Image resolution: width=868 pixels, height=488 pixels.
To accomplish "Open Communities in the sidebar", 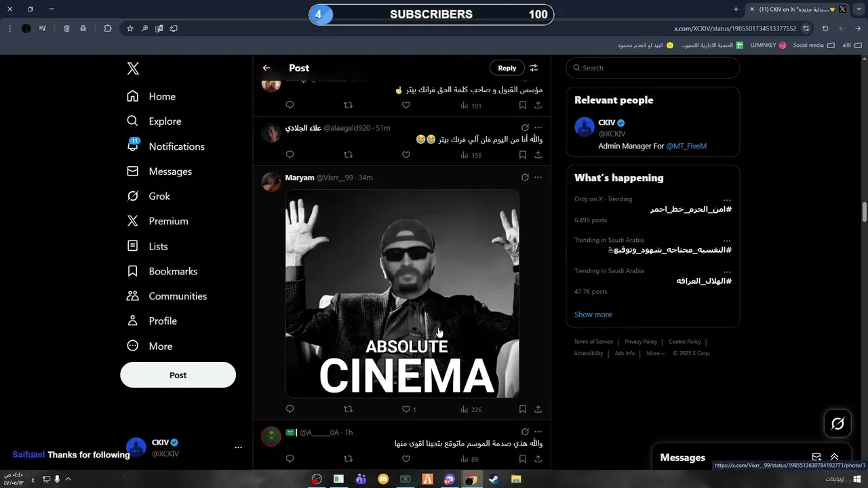I will coord(167,296).
